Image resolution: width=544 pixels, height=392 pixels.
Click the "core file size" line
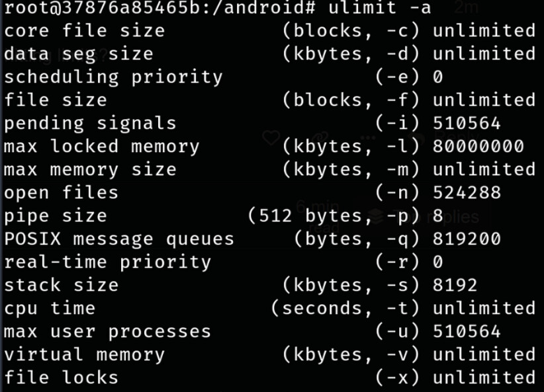tap(84, 31)
